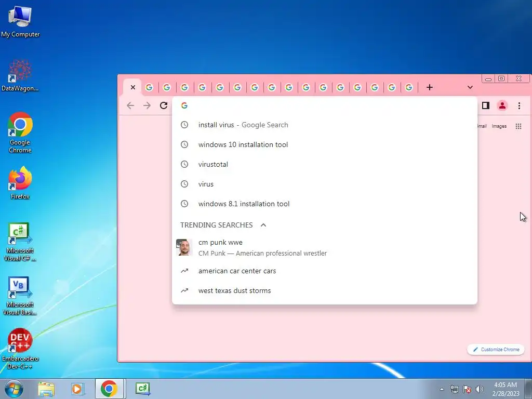Choose 'american car center cars' trending search
The height and width of the screenshot is (399, 532).
pos(325,271)
